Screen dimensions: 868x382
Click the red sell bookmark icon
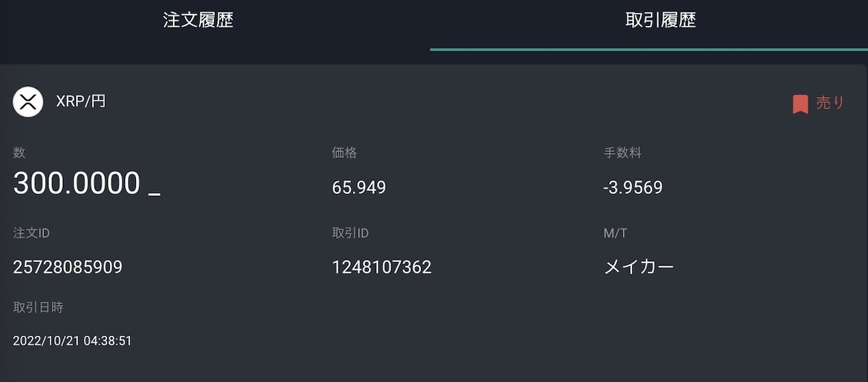[800, 104]
